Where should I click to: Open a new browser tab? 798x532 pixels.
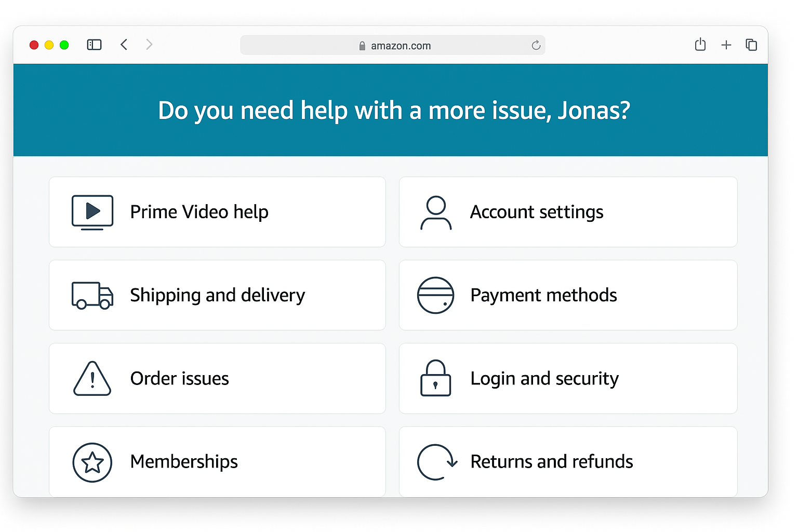[x=726, y=45]
